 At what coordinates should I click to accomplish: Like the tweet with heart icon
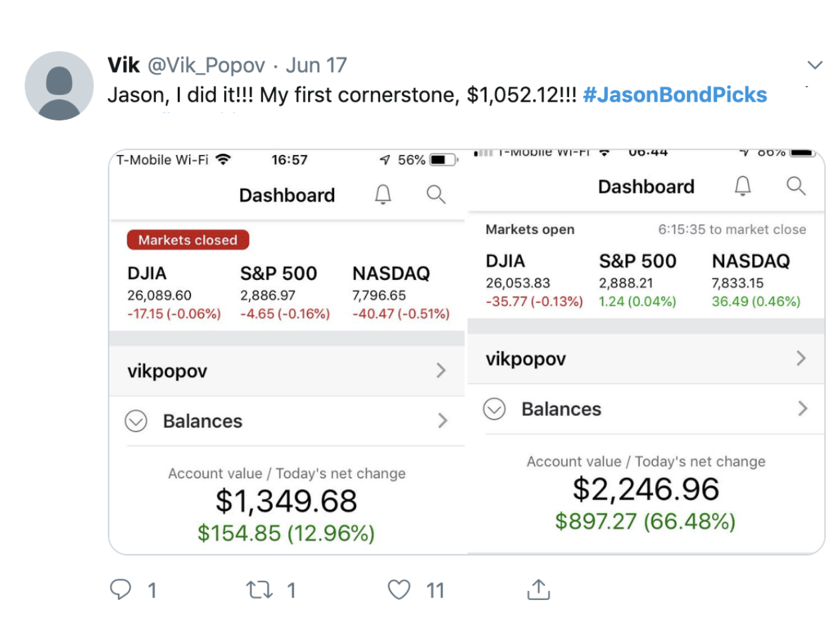(x=399, y=589)
